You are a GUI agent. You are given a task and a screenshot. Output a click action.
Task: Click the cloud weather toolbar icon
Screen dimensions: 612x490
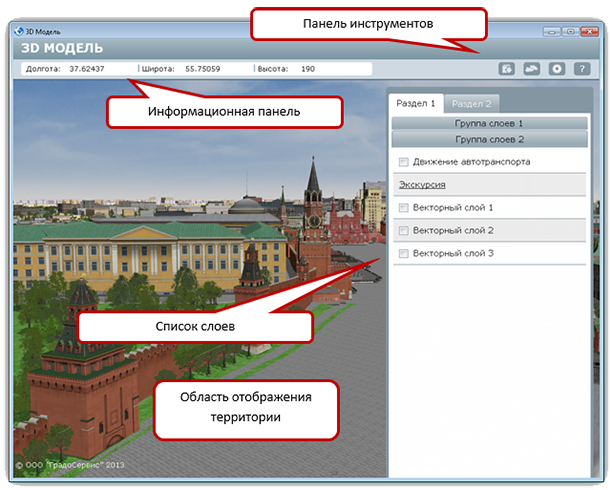[531, 69]
